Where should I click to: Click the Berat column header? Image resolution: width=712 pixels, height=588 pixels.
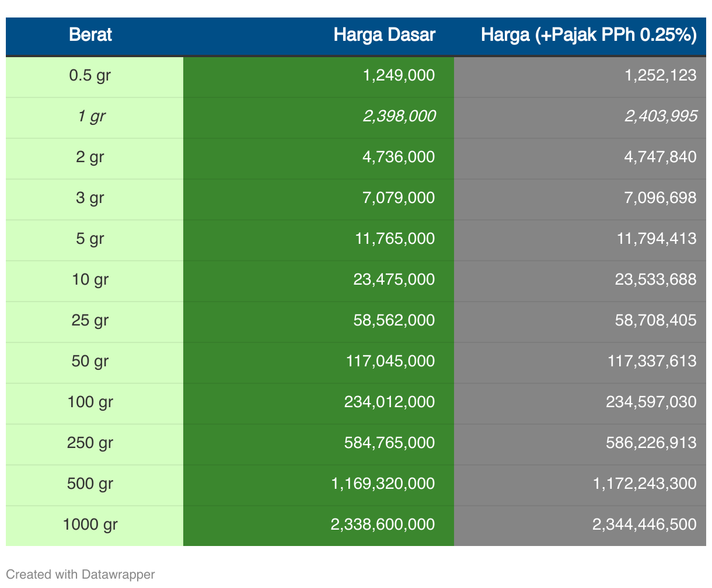(x=90, y=35)
